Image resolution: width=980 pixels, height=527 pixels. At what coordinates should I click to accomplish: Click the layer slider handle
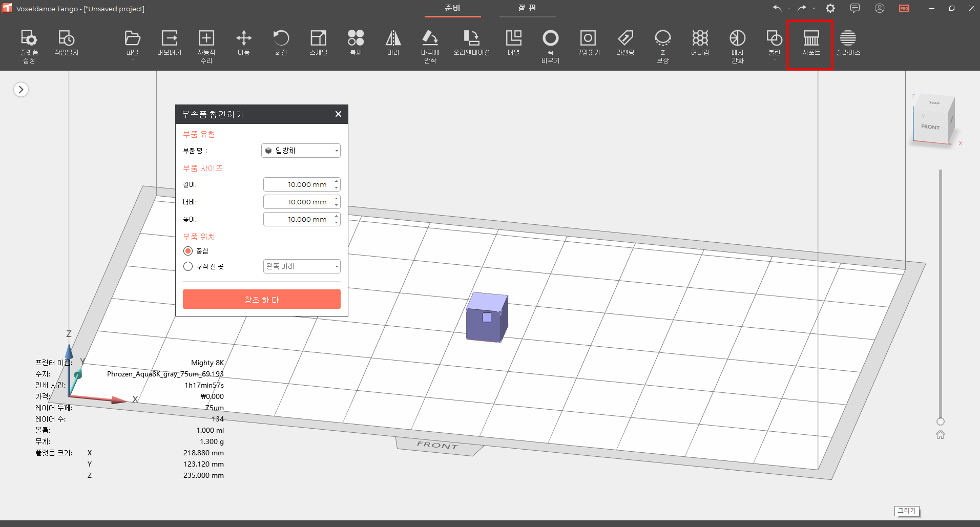[940, 421]
